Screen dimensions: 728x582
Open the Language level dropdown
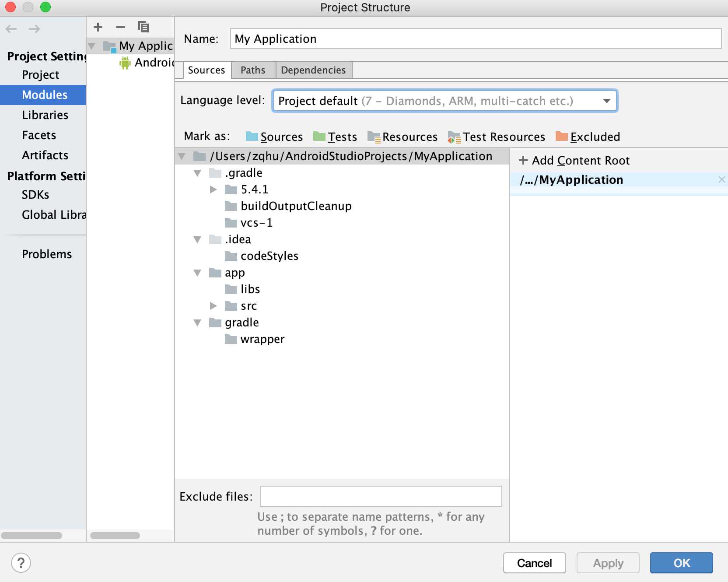point(444,101)
